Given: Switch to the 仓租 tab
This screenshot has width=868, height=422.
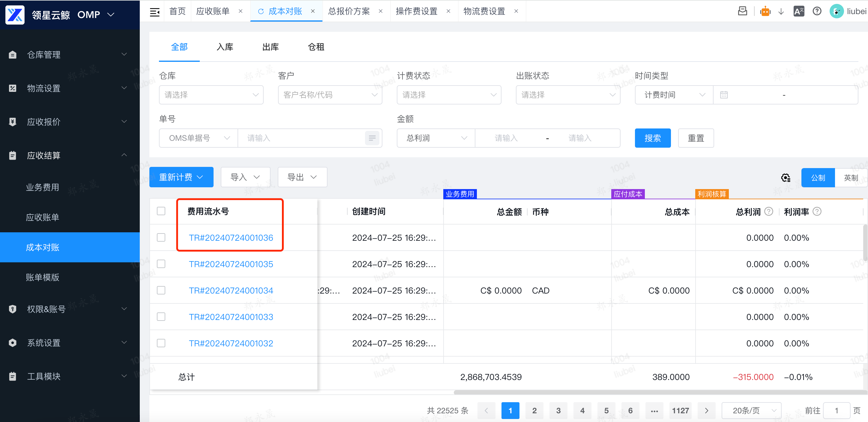Looking at the screenshot, I should [316, 47].
